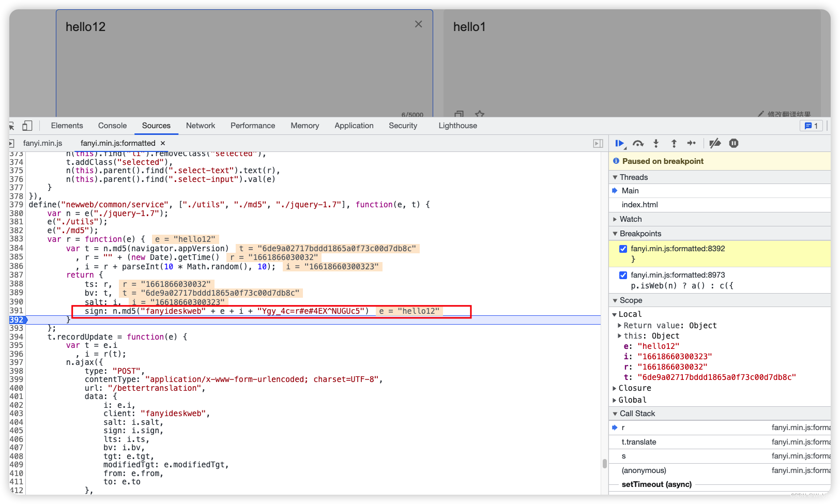This screenshot has width=840, height=504.
Task: Toggle device toolbar icon
Action: [x=27, y=126]
